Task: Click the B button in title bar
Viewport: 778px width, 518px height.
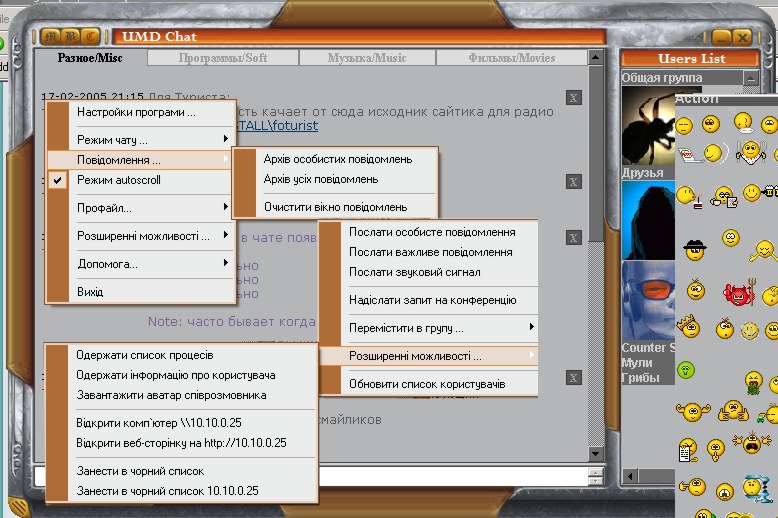Action: point(71,36)
